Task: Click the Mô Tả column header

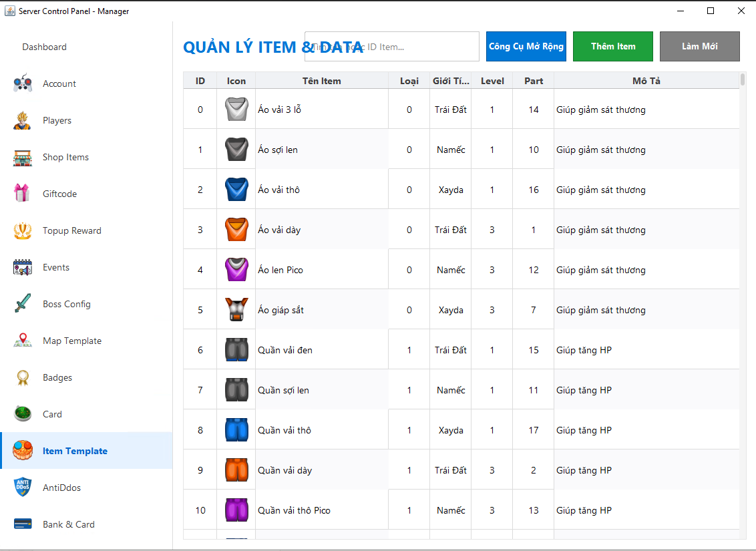Action: coord(646,81)
